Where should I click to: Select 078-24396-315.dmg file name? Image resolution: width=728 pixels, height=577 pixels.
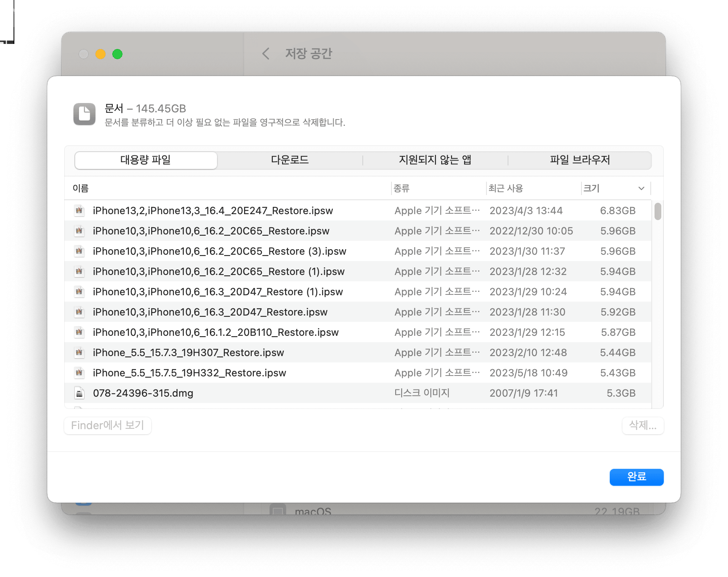tap(143, 393)
